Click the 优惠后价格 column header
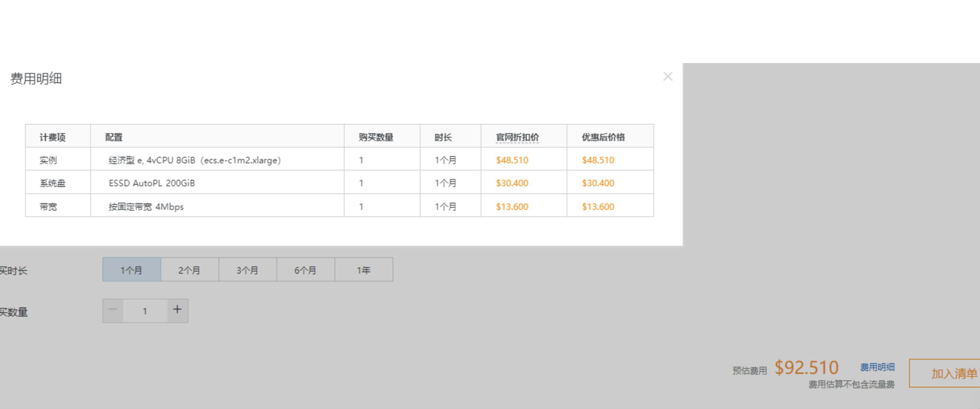The height and width of the screenshot is (409, 980). tap(603, 137)
